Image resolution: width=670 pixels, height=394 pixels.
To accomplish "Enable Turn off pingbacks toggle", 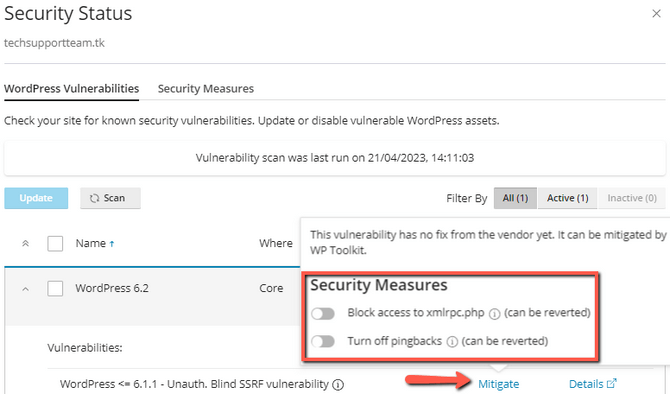I will point(323,341).
